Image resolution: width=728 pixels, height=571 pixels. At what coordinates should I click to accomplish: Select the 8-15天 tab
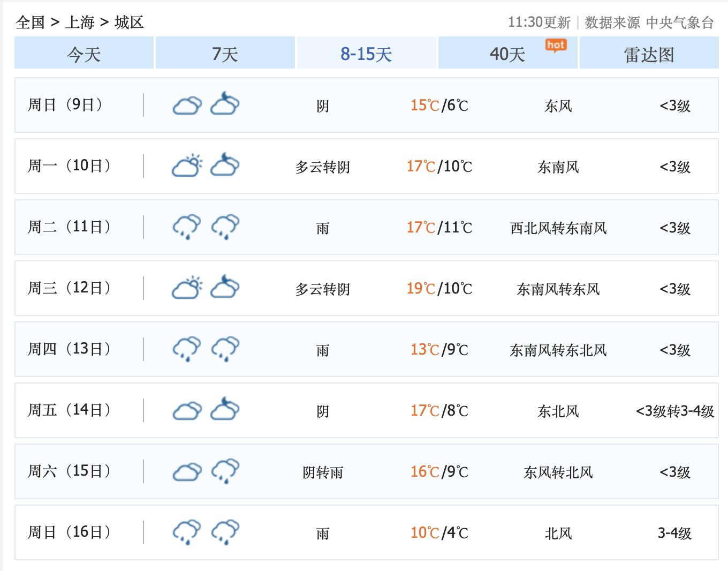[366, 54]
